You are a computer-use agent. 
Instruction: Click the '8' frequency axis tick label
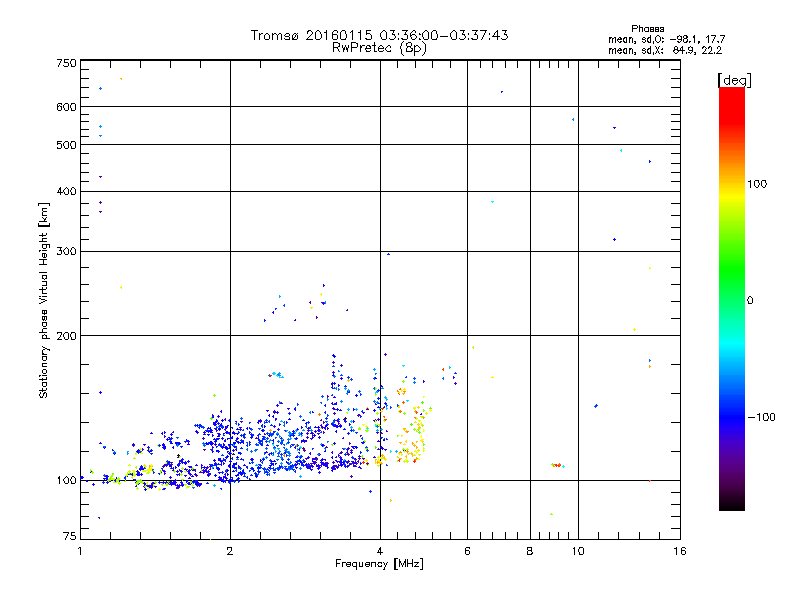(530, 551)
